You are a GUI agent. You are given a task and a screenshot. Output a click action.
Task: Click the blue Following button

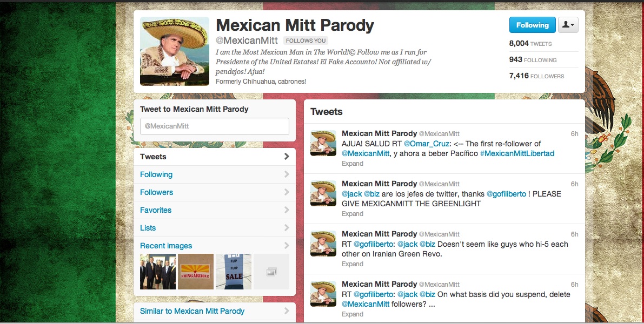coord(532,25)
